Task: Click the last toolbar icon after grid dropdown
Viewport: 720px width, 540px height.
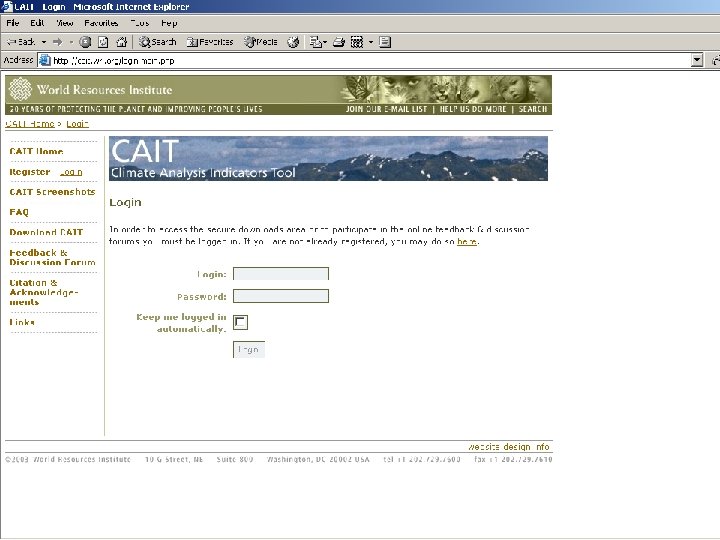Action: [x=385, y=42]
